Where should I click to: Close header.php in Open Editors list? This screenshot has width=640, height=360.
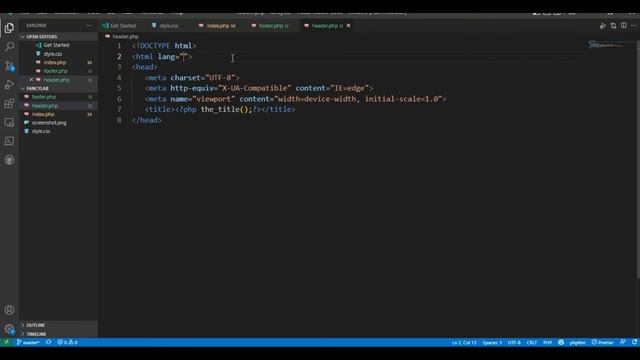31,80
